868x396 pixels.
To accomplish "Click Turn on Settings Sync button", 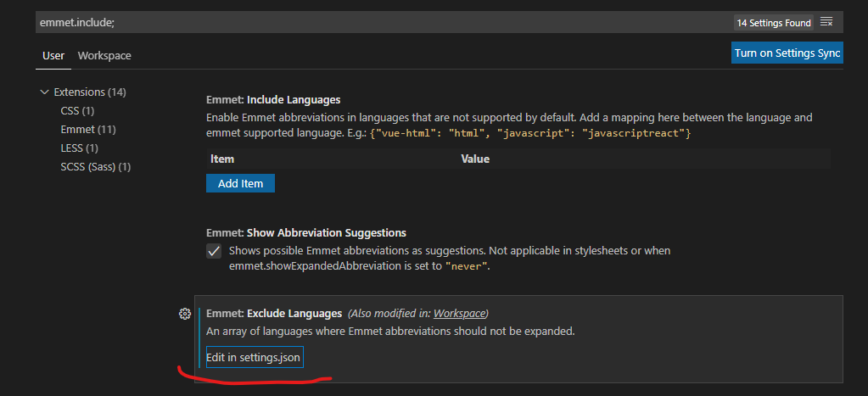I will point(787,53).
